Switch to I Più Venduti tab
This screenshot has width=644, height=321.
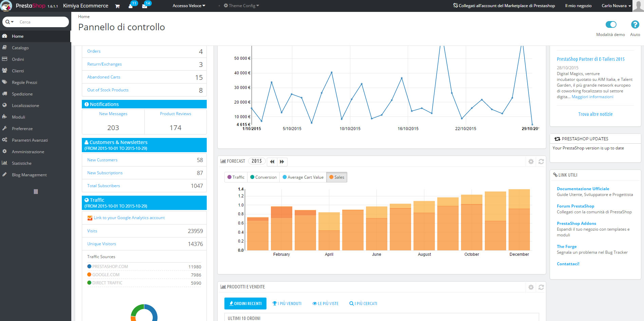pos(287,304)
